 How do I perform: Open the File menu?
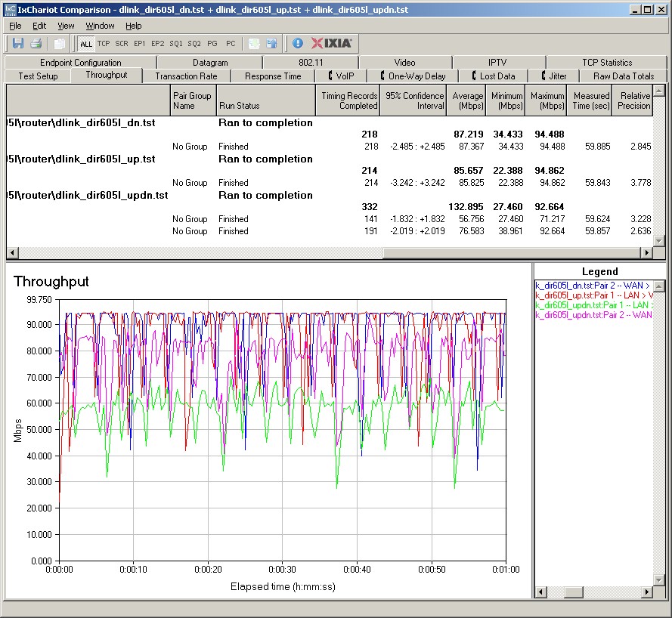tap(15, 26)
